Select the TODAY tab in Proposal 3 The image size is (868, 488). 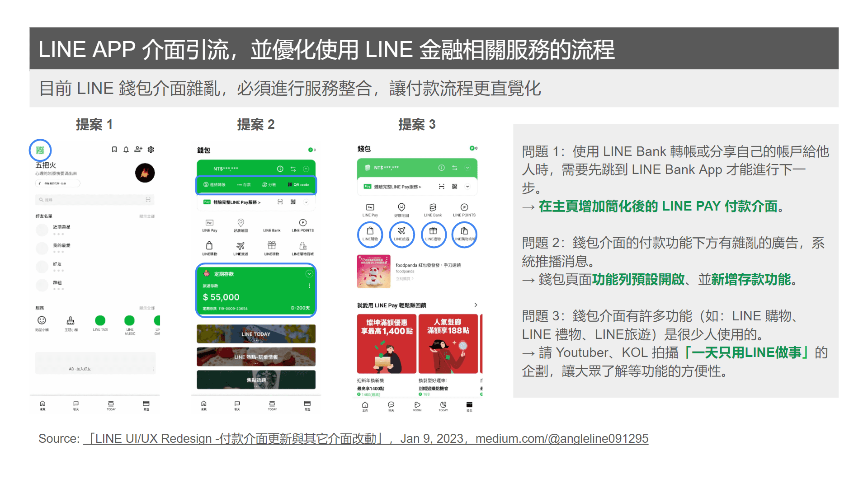(443, 406)
